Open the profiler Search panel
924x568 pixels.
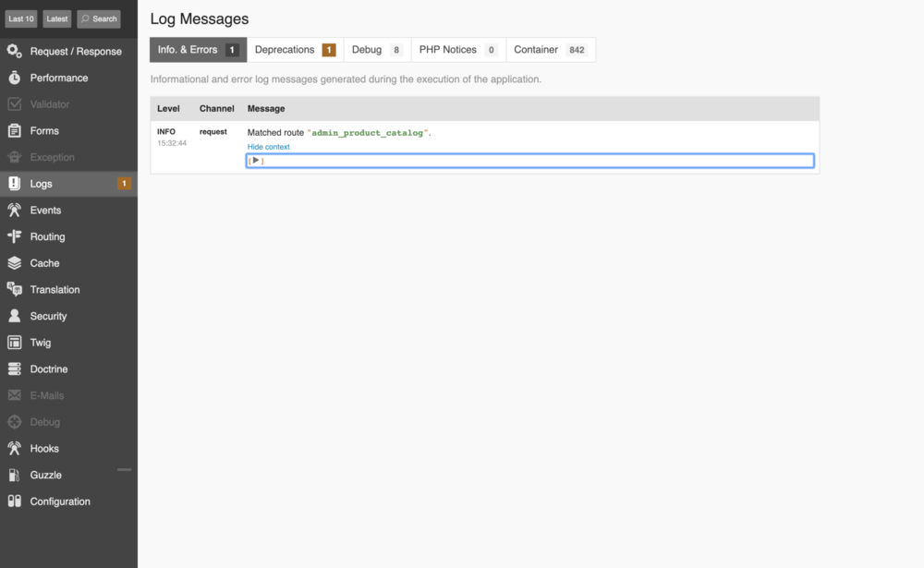pos(98,18)
